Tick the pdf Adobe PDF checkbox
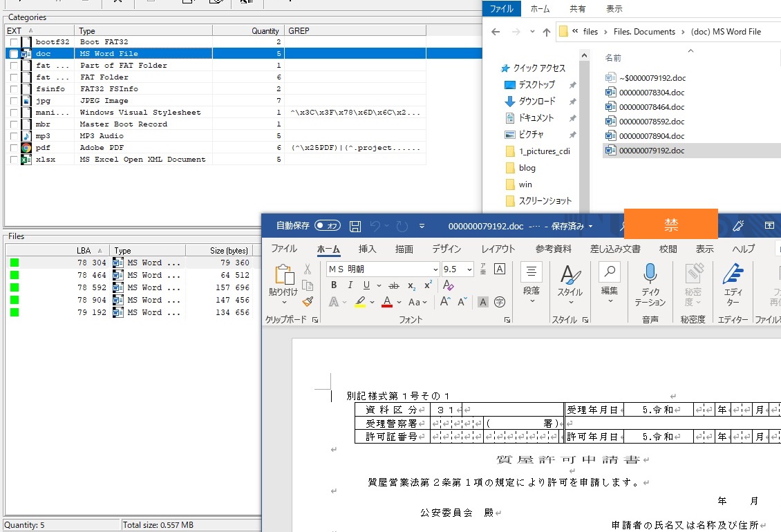The width and height of the screenshot is (781, 532). [x=12, y=148]
